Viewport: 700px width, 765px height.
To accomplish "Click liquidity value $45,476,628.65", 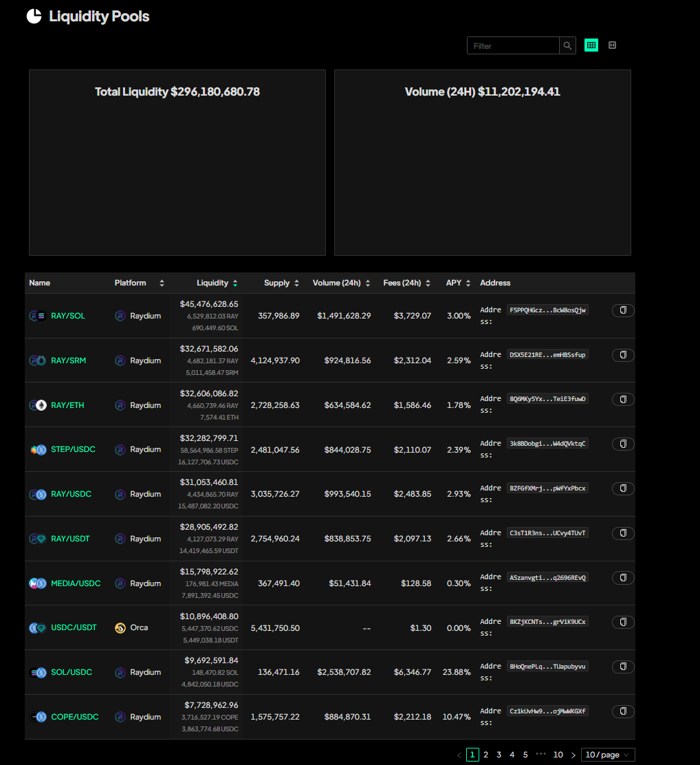I will click(x=209, y=304).
